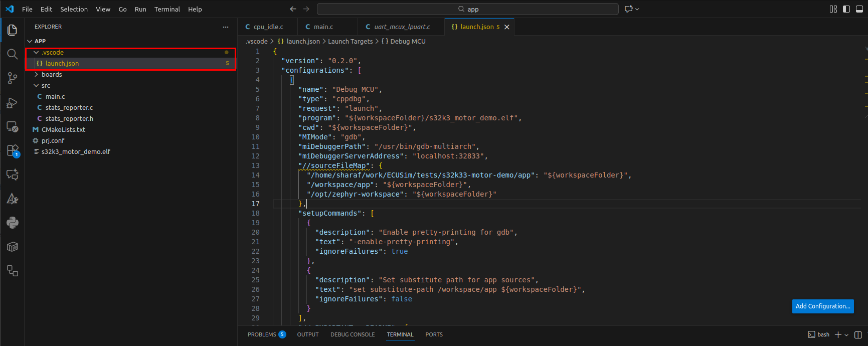Open the Go menu

pyautogui.click(x=122, y=9)
